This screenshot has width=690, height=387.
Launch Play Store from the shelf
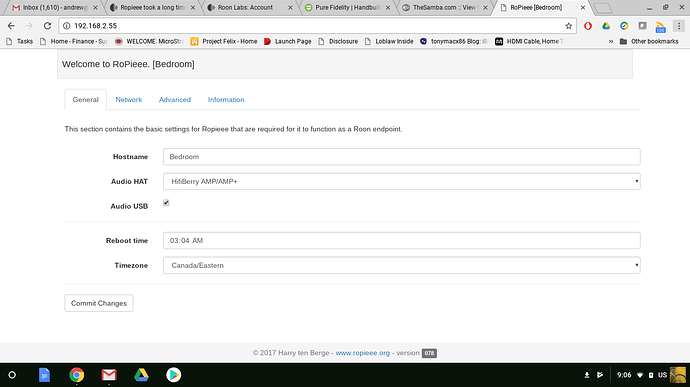(173, 375)
